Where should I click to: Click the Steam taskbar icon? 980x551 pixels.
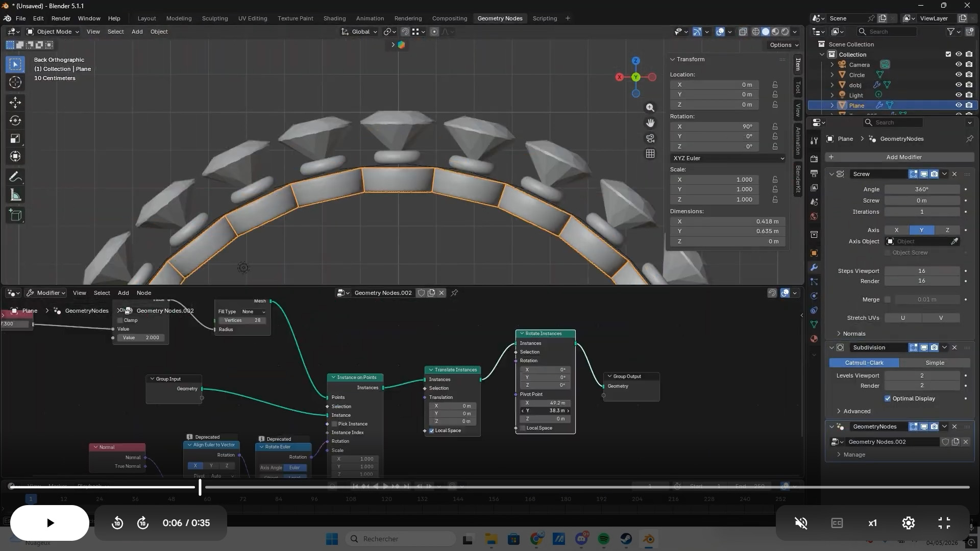tap(626, 539)
